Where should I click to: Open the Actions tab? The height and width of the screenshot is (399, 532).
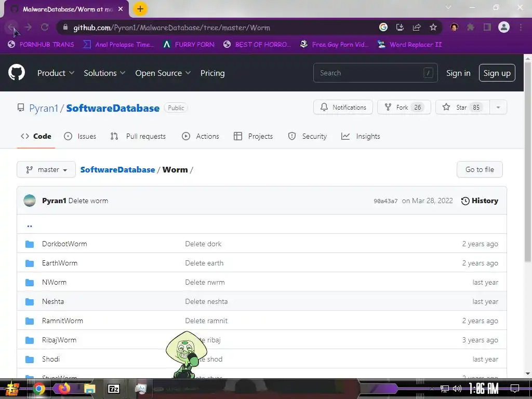click(201, 136)
